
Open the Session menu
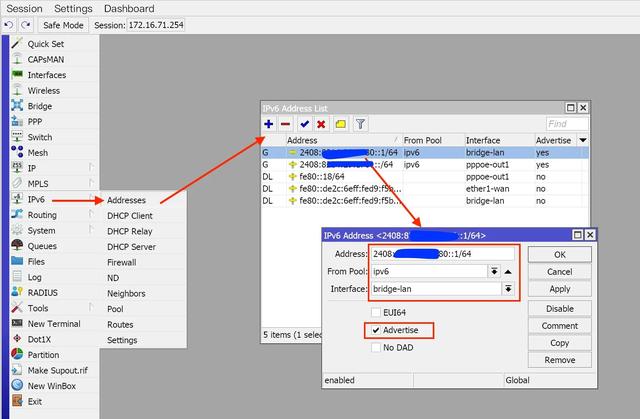tap(24, 9)
